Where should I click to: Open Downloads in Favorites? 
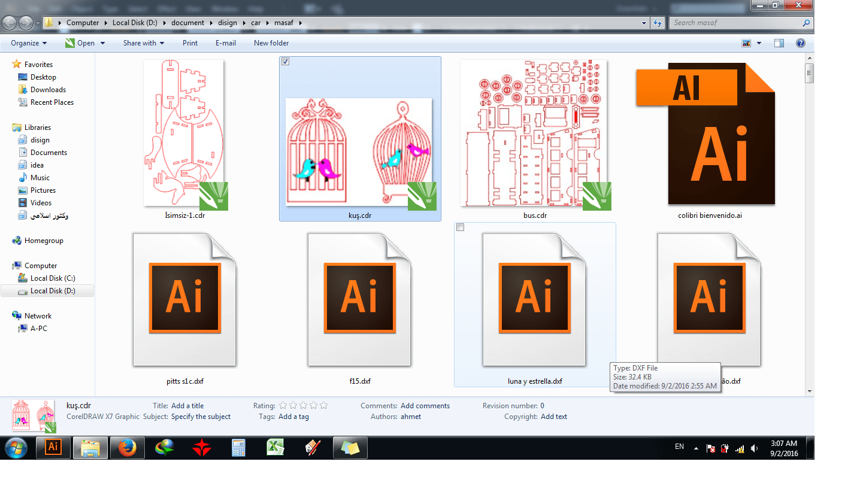(x=48, y=90)
